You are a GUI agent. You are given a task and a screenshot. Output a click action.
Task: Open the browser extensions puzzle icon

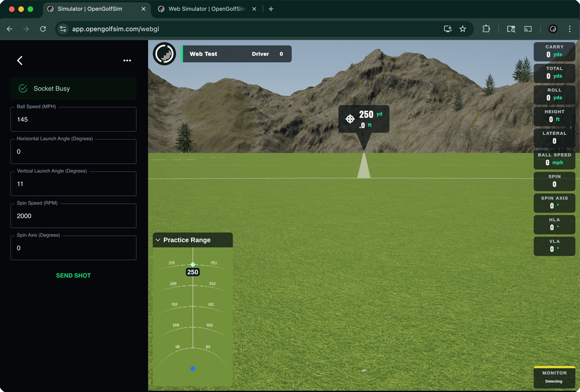click(486, 29)
